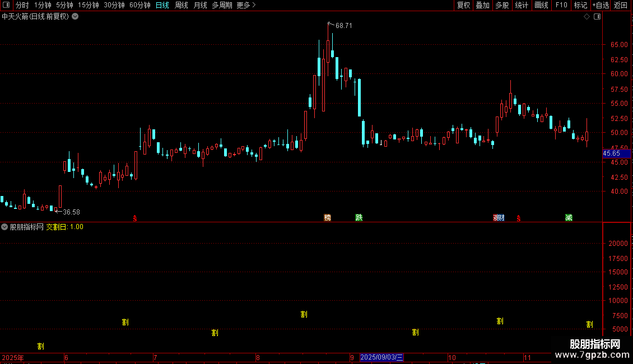Click the 交割日: 1.00 indicator value
The height and width of the screenshot is (364, 633).
[x=64, y=227]
